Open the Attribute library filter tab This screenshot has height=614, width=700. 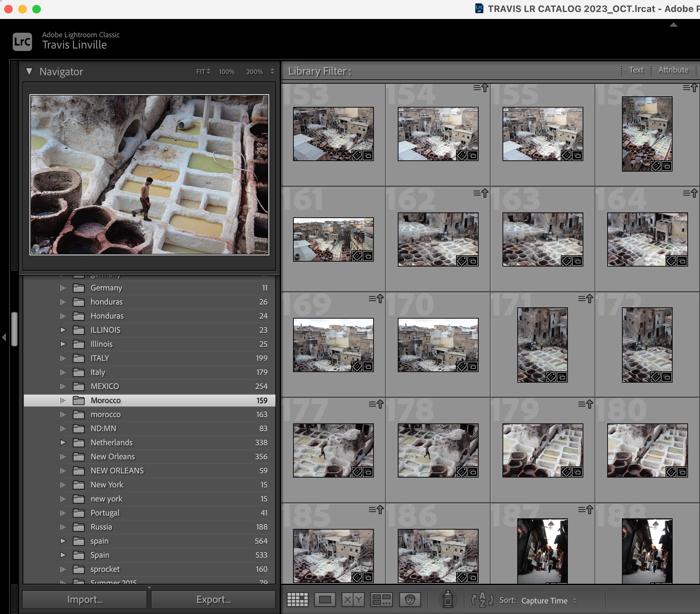(x=673, y=70)
